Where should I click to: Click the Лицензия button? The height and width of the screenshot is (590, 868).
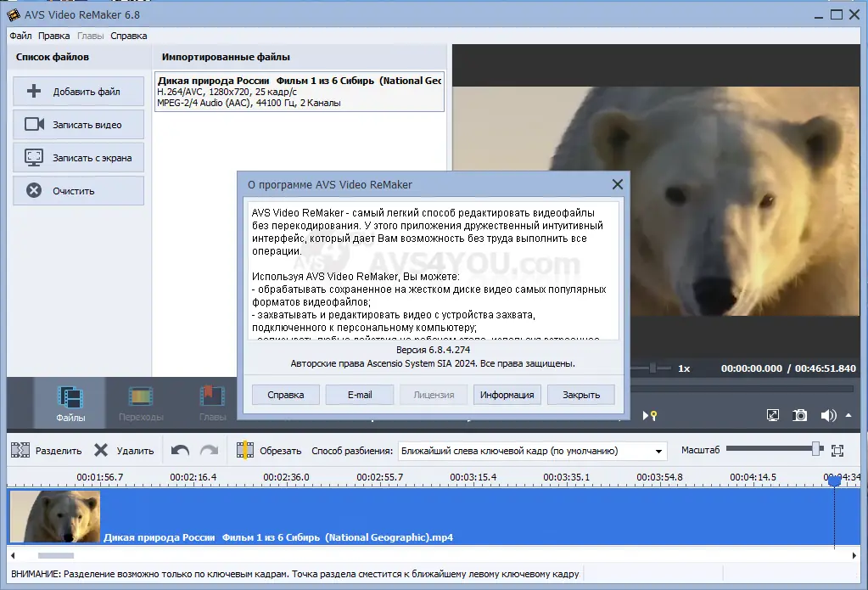click(434, 395)
